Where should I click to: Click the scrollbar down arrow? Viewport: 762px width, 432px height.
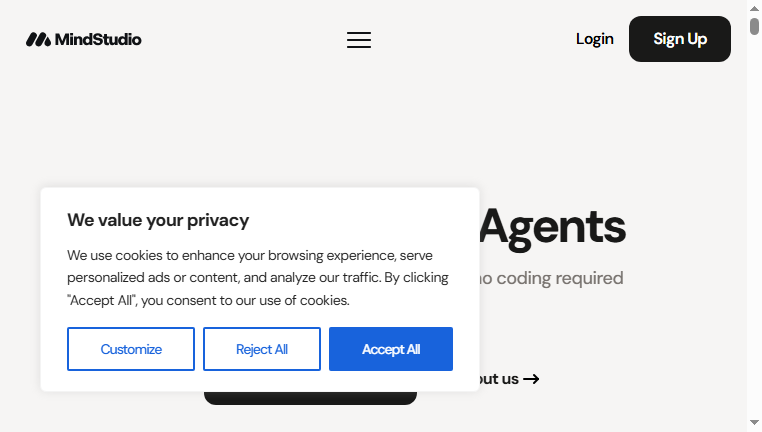click(x=754, y=422)
